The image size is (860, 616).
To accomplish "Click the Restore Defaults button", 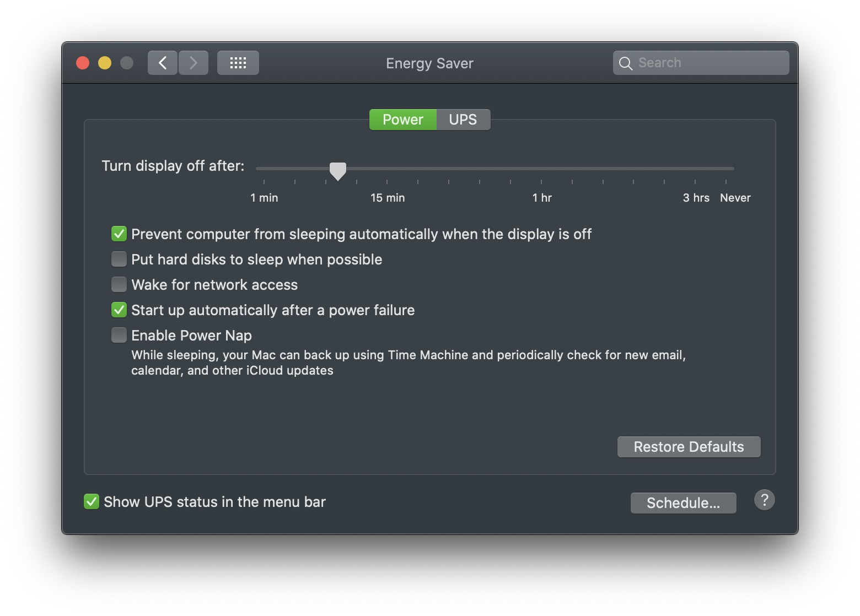I will [x=689, y=447].
